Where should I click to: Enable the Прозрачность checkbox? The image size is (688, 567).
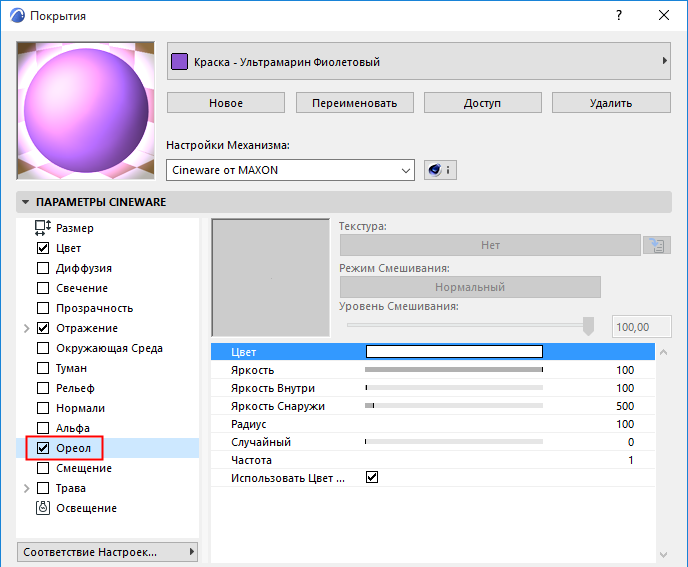click(x=43, y=308)
